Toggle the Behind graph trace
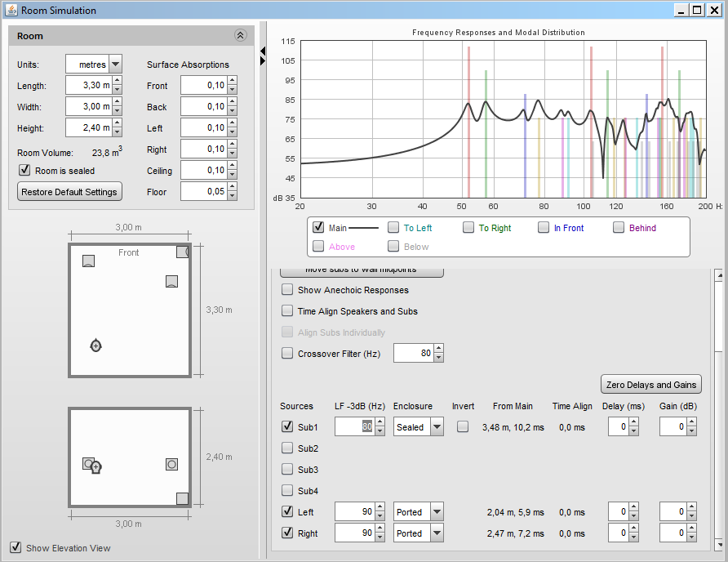 619,228
